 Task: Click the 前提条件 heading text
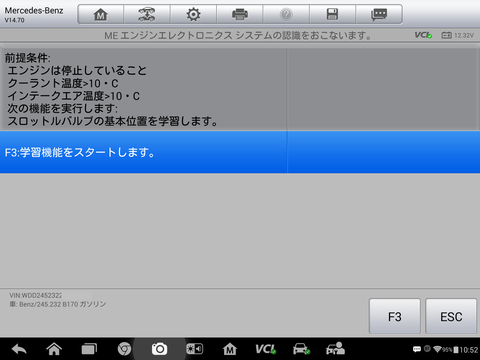(27, 58)
